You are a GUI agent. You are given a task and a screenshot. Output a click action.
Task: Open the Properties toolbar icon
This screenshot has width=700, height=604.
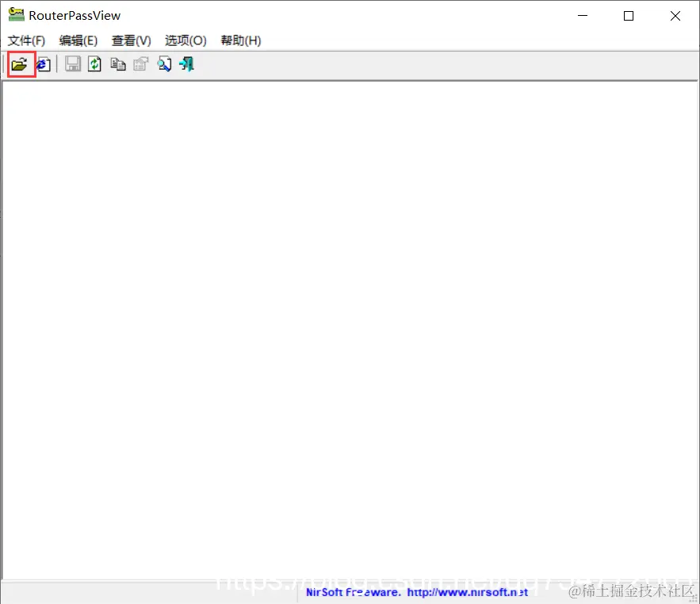(141, 64)
